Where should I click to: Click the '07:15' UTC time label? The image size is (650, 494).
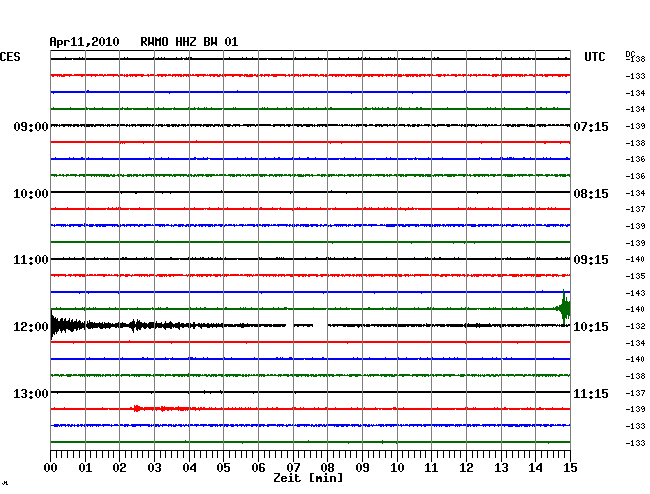pos(591,126)
